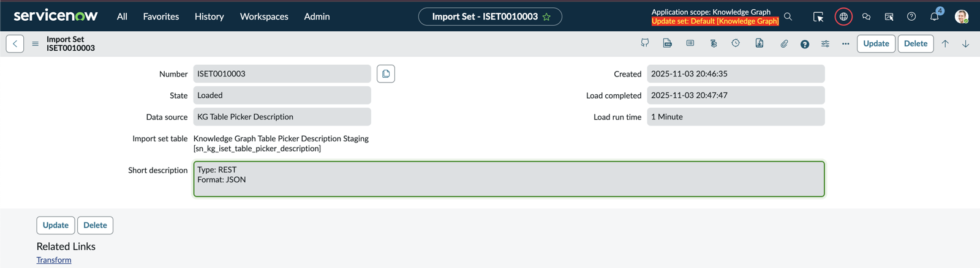Open the personalize form sliders icon
Viewport: 980px width, 268px height.
point(825,43)
